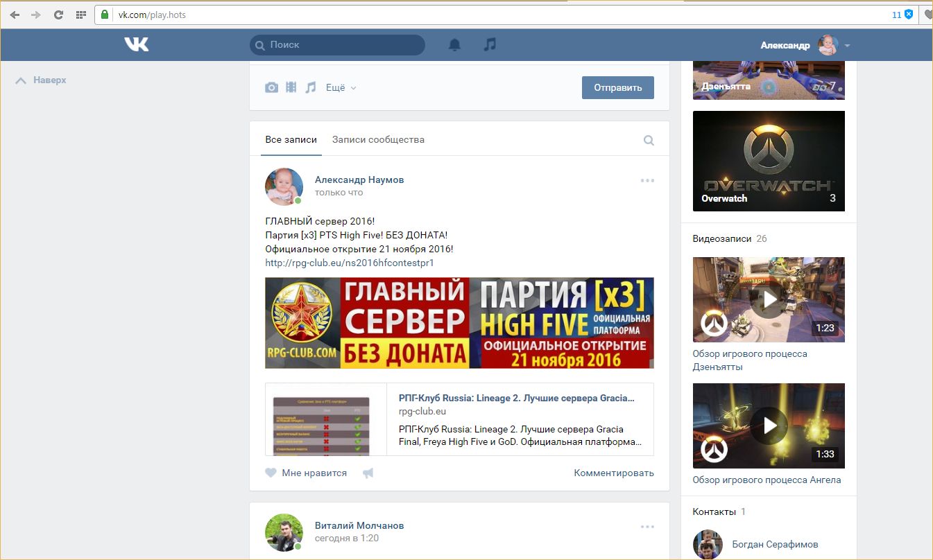The image size is (933, 560).
Task: Open Богдан Серафимов contact avatar
Action: click(x=707, y=545)
